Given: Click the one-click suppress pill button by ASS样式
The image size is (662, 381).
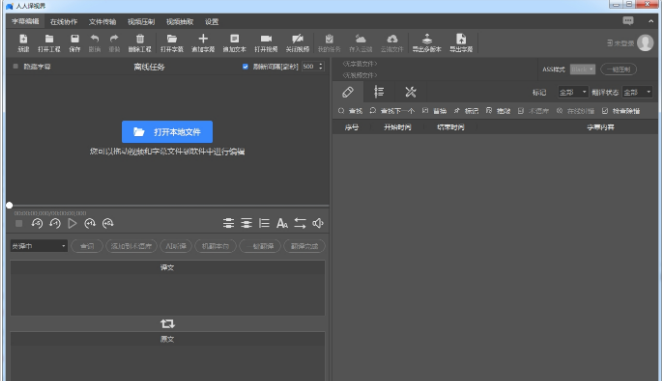Looking at the screenshot, I should [x=619, y=69].
